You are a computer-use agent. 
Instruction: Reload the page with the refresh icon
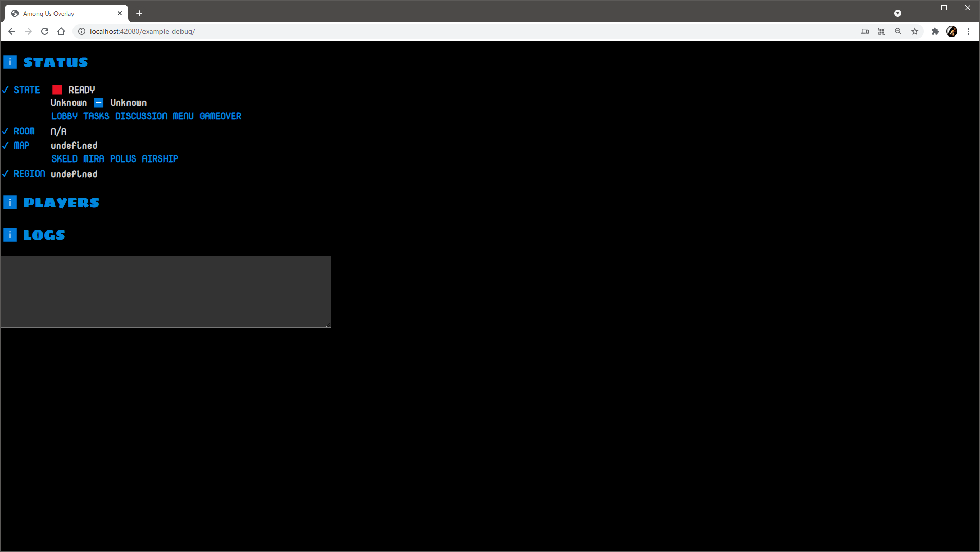pos(45,31)
